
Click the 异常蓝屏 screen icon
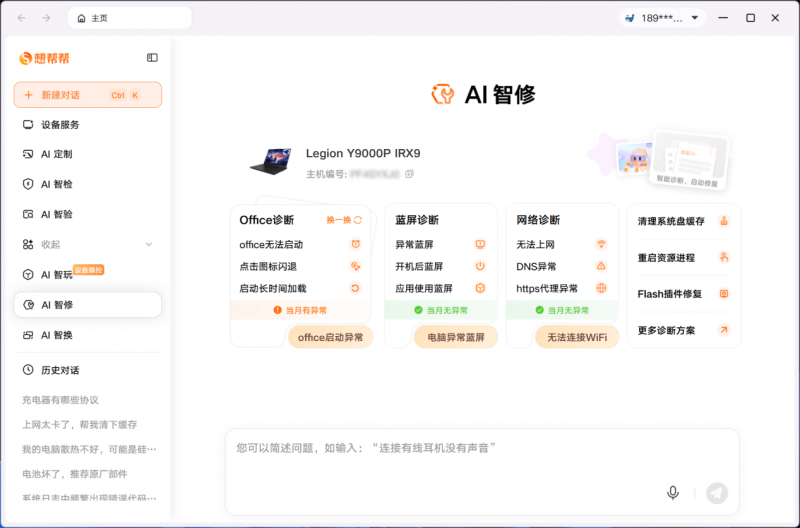480,244
